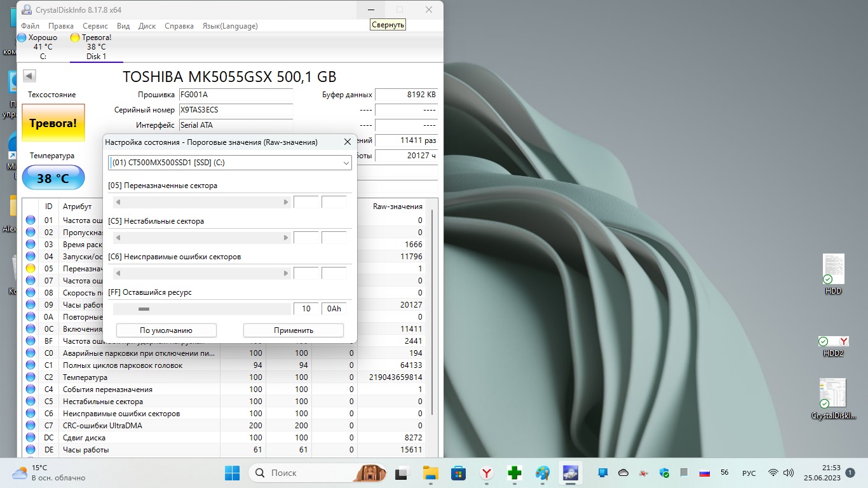Click the Атрибут column header
The height and width of the screenshot is (488, 868).
pyautogui.click(x=78, y=207)
